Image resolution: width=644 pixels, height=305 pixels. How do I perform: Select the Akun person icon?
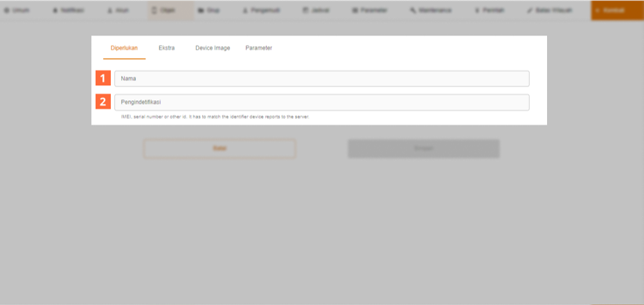point(110,11)
